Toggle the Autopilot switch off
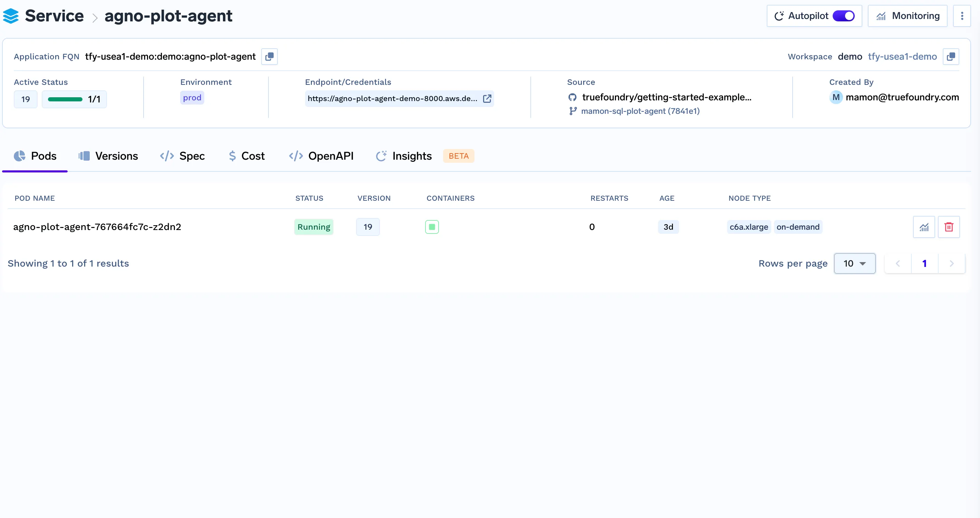The height and width of the screenshot is (518, 980). 843,16
